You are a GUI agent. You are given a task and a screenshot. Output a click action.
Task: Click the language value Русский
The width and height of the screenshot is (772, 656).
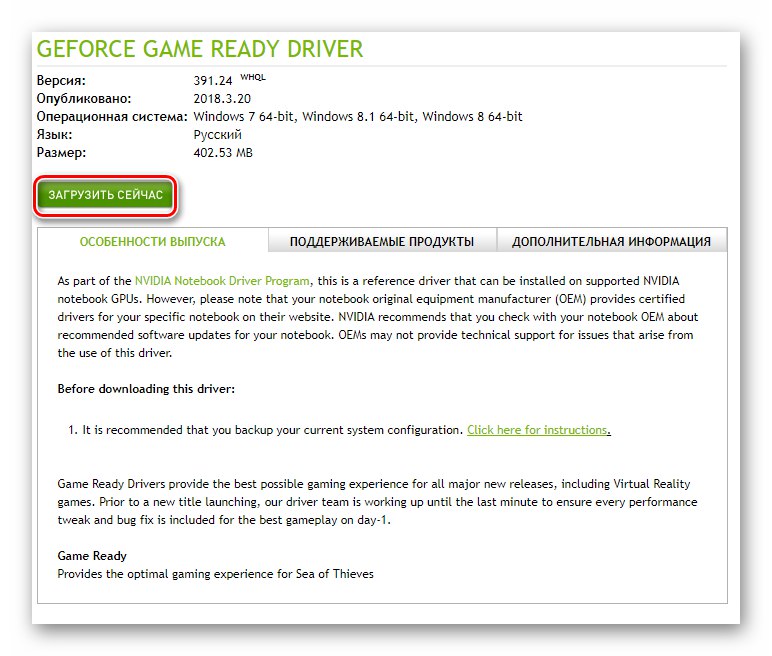(218, 135)
